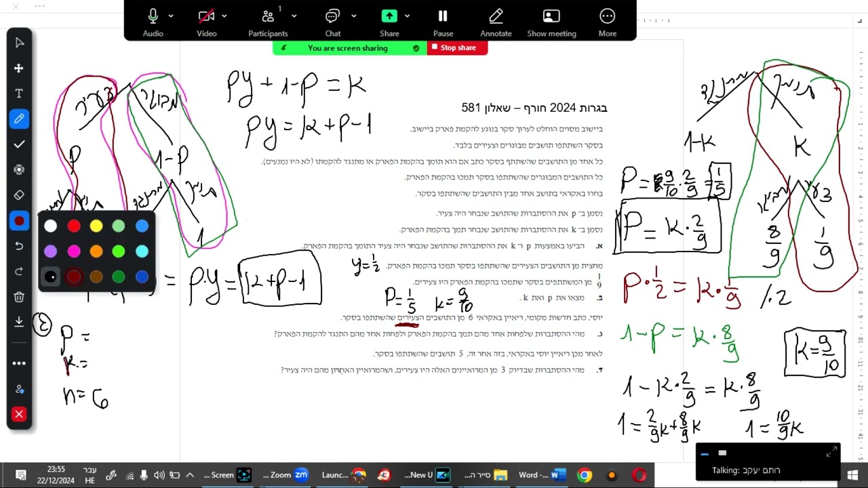Pick the orange color swatch
This screenshot has height=488, width=868.
(96, 251)
